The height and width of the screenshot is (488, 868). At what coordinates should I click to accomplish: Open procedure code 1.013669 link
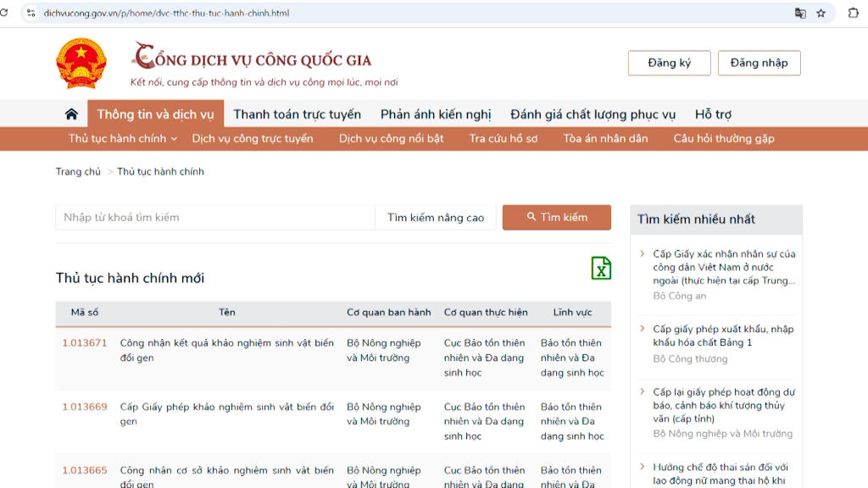(85, 407)
